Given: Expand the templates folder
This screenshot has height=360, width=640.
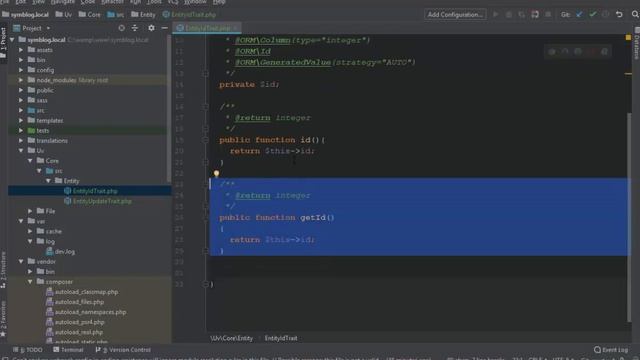Looking at the screenshot, I should (21, 120).
